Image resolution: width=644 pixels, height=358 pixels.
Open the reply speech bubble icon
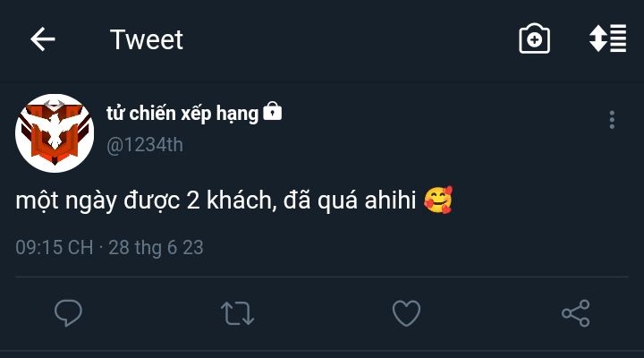[x=68, y=313]
